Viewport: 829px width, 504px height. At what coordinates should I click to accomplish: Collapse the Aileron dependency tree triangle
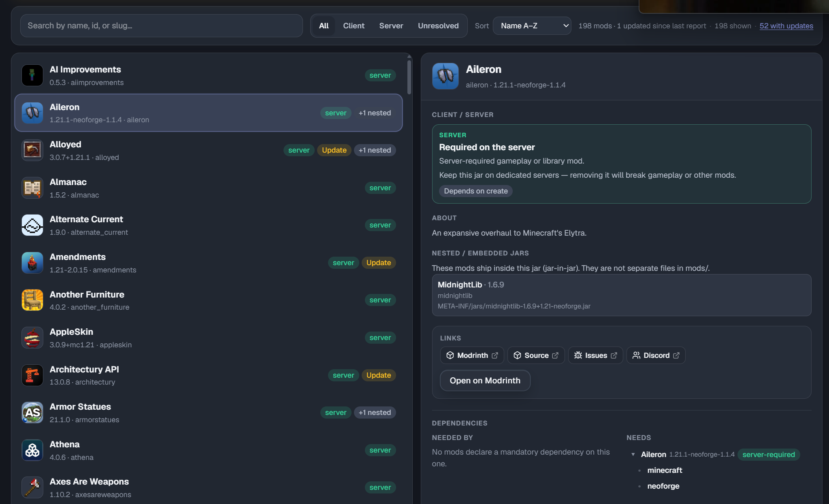pos(633,455)
